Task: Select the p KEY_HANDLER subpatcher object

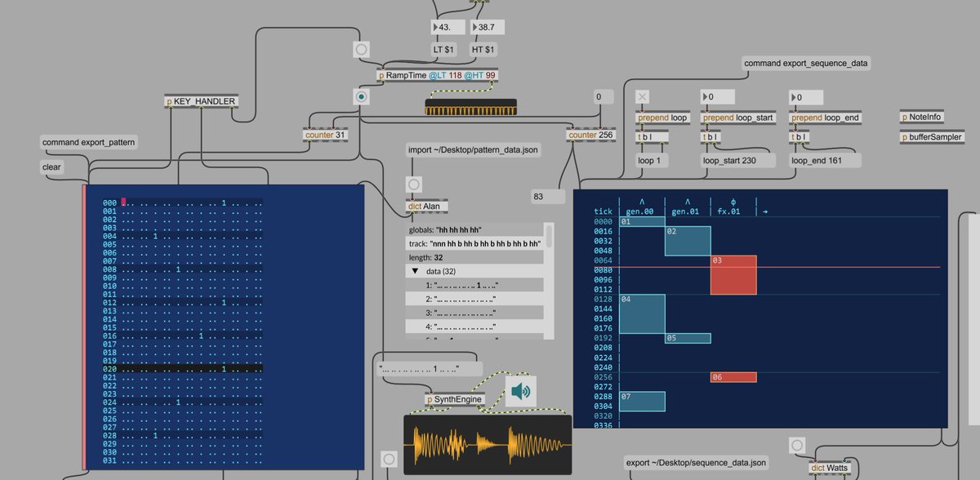Action: pos(202,101)
